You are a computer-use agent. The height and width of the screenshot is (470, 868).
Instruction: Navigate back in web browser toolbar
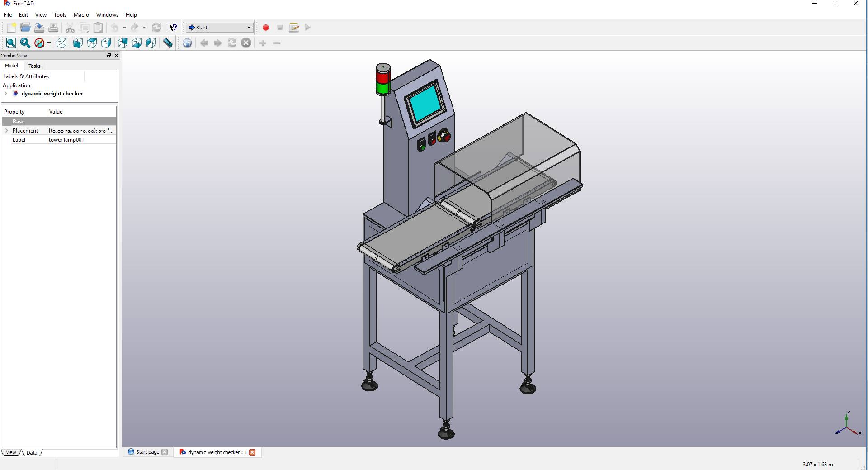(204, 43)
